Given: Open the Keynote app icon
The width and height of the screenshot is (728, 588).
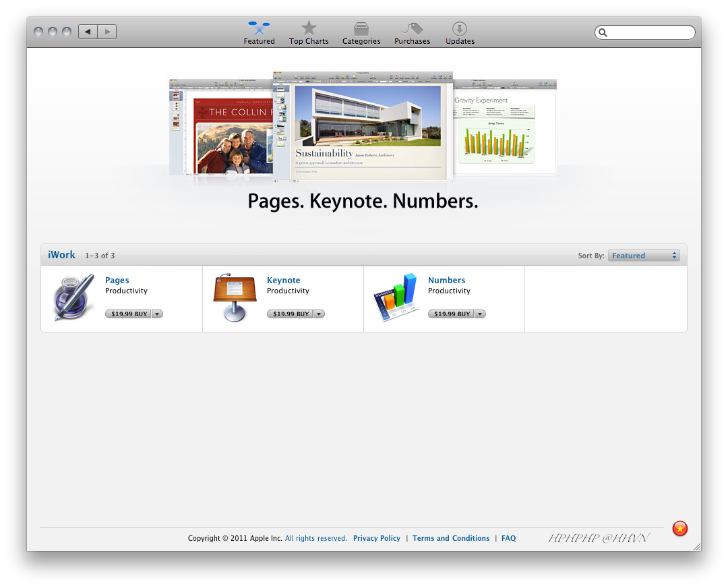Looking at the screenshot, I should (234, 297).
